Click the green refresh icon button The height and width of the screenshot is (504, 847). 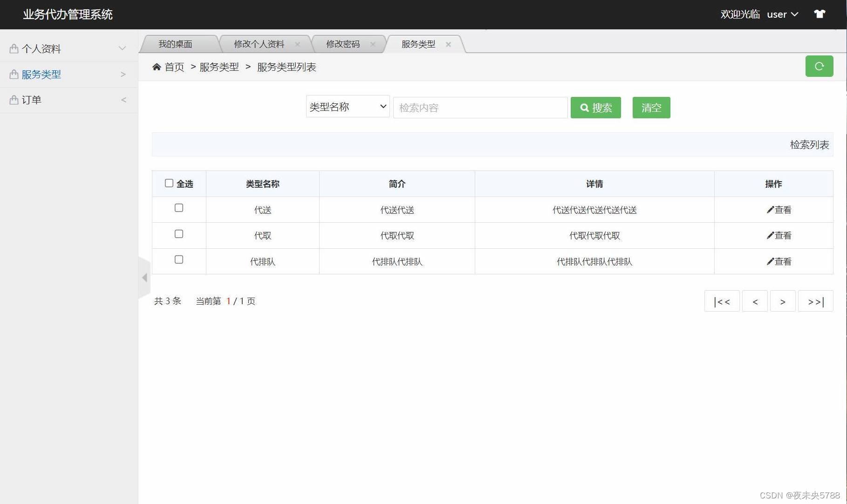pos(819,66)
